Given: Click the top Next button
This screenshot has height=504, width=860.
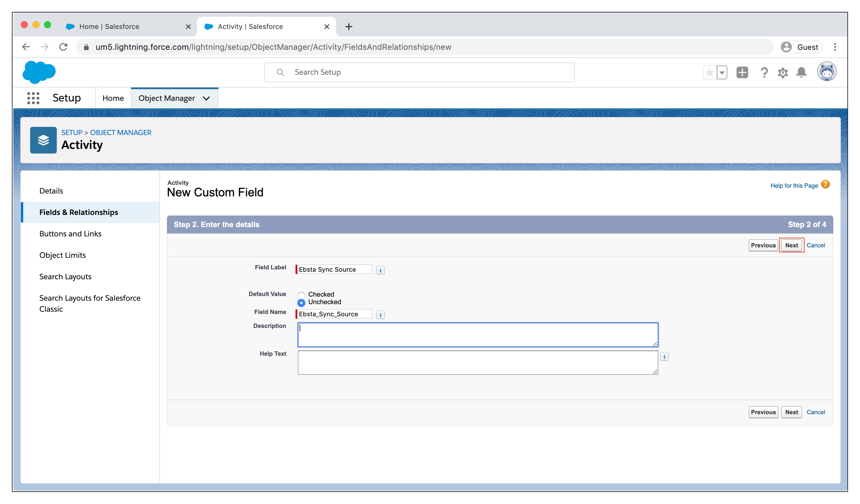Looking at the screenshot, I should coord(791,245).
